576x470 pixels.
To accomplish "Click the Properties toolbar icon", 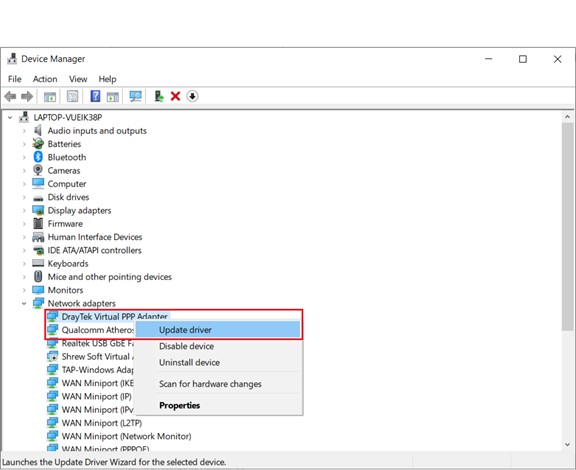I will point(72,96).
